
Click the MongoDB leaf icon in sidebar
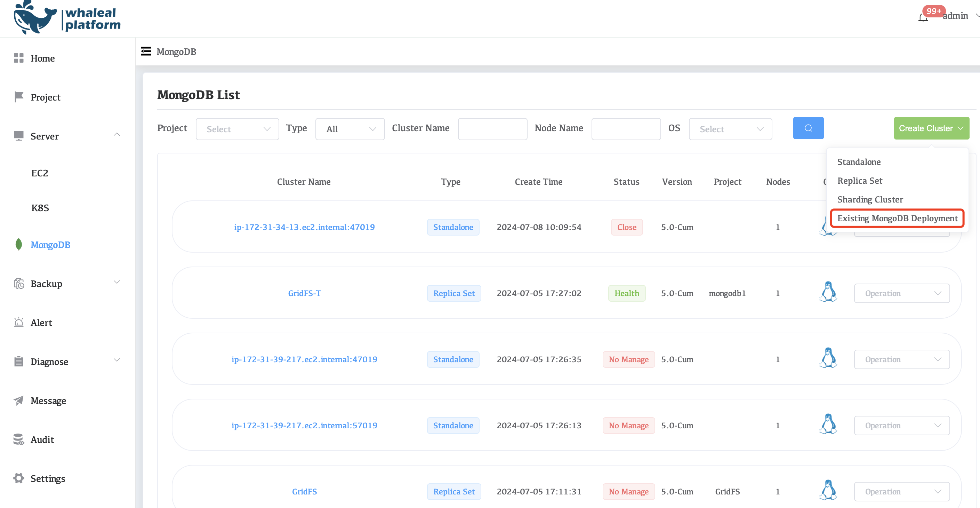click(19, 245)
